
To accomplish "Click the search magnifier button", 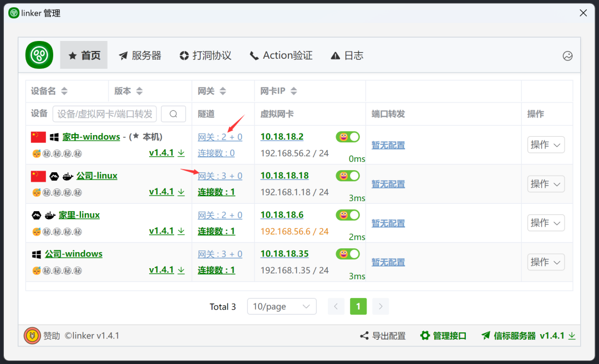I will click(x=174, y=114).
